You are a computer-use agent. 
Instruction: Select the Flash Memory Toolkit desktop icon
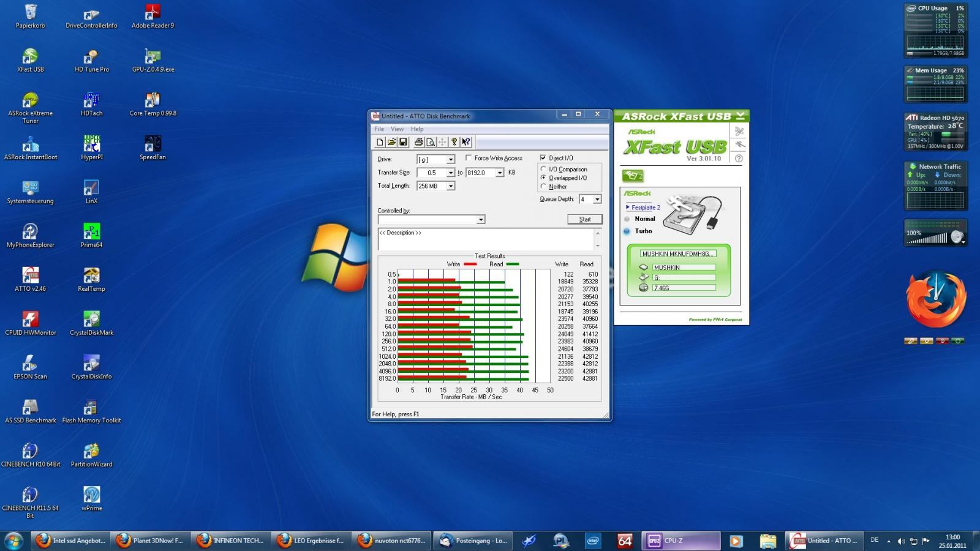point(91,411)
